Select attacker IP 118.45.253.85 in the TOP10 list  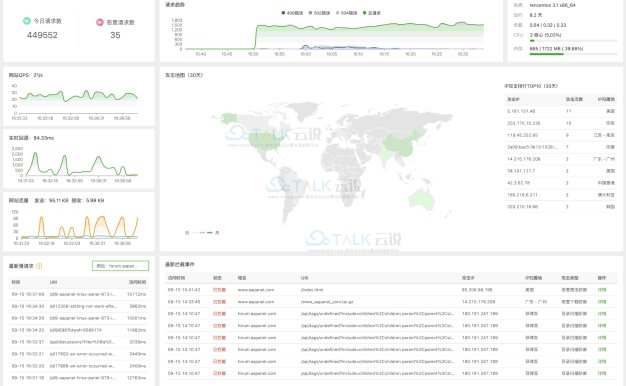(x=522, y=135)
